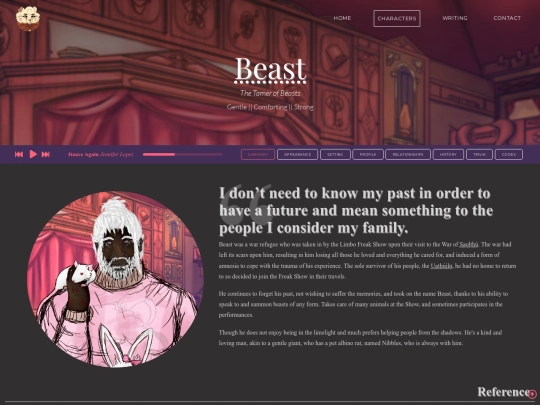
Task: Open the Reference section heading
Action: [x=502, y=392]
